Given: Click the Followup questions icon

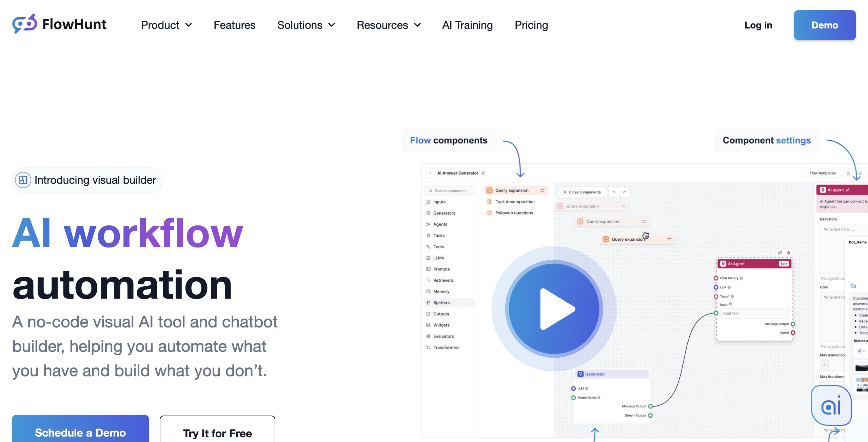Looking at the screenshot, I should [489, 213].
